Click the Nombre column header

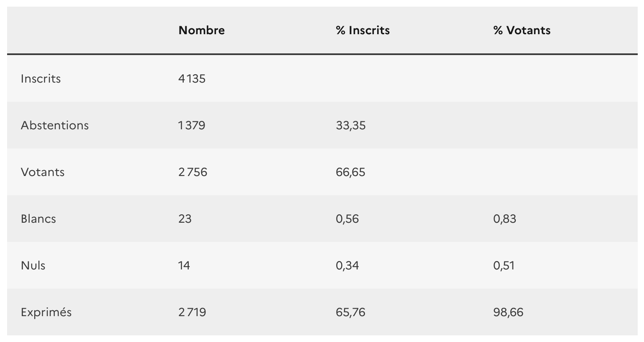[201, 30]
